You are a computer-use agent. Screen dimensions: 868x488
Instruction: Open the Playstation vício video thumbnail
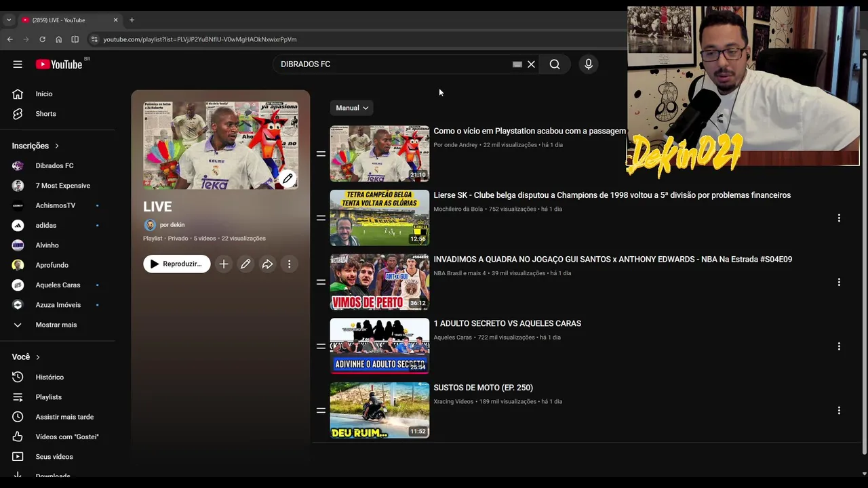(x=380, y=154)
